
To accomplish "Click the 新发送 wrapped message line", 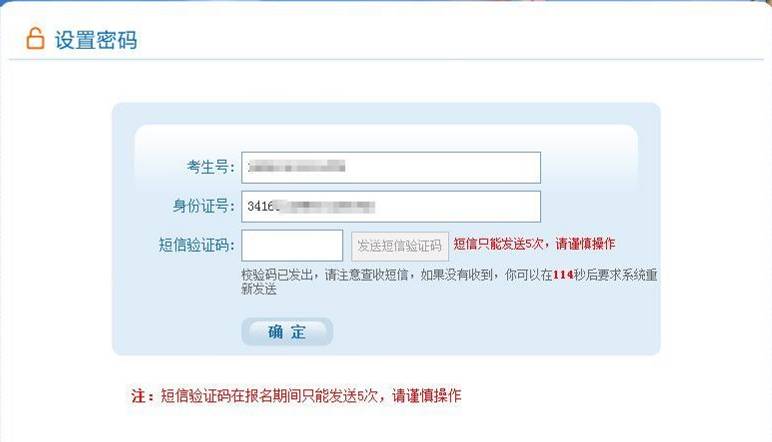I will (258, 289).
